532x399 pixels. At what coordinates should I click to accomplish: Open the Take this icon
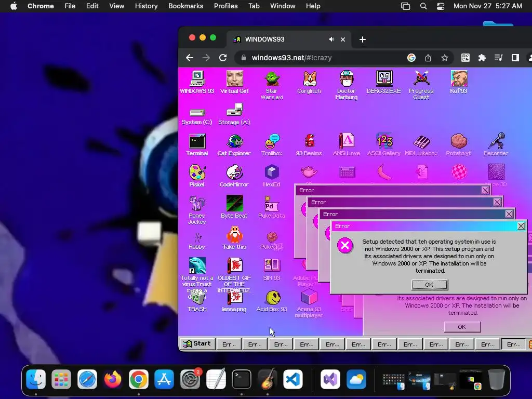[x=234, y=238]
